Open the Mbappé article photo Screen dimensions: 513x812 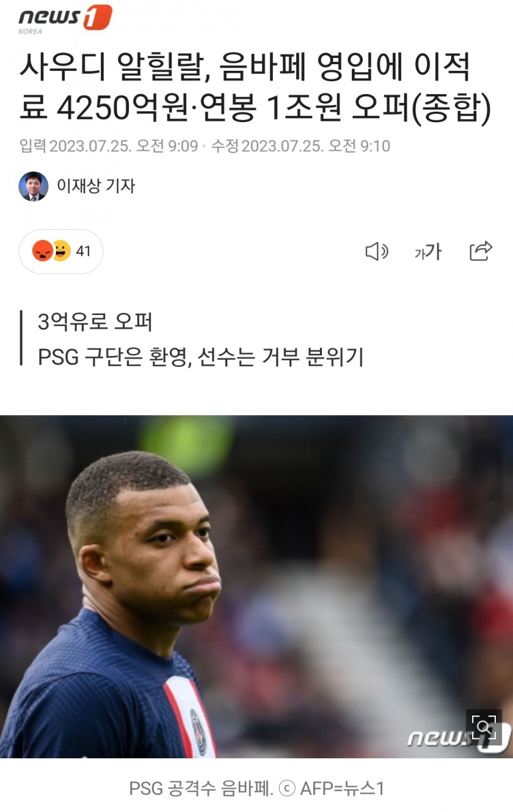point(256,587)
